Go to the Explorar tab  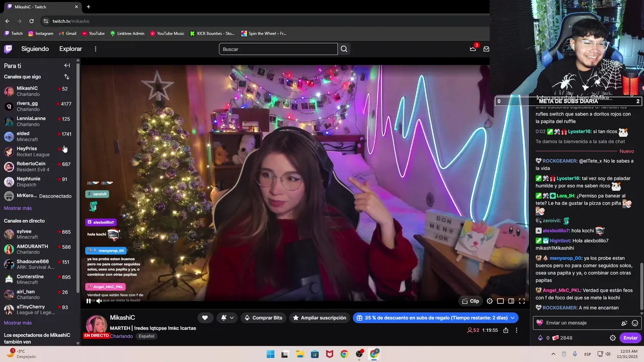pyautogui.click(x=70, y=49)
